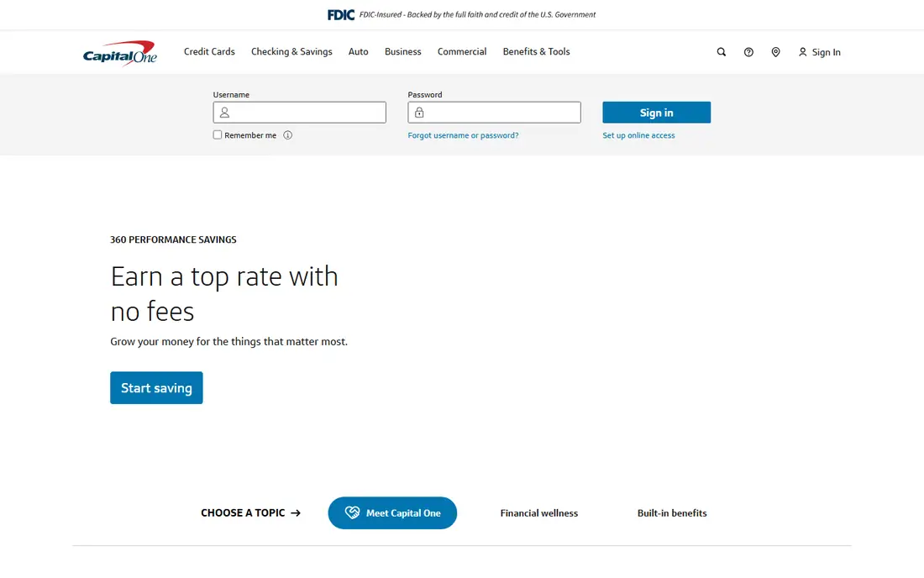
Task: Open the Business menu
Action: pos(403,52)
